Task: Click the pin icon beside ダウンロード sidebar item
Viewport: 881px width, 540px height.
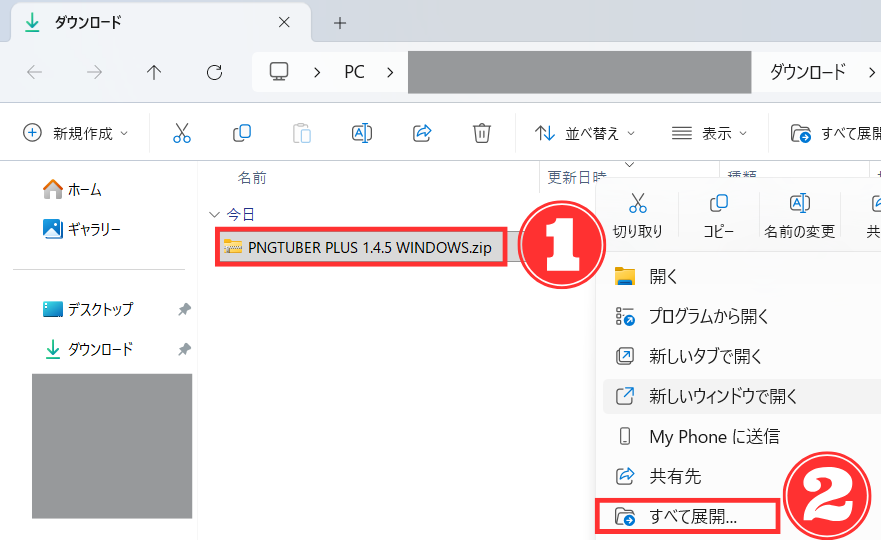Action: (x=184, y=349)
